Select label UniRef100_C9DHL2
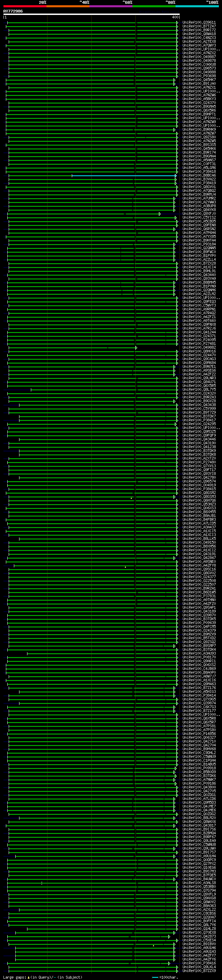222x980 pixels. [x=199, y=753]
